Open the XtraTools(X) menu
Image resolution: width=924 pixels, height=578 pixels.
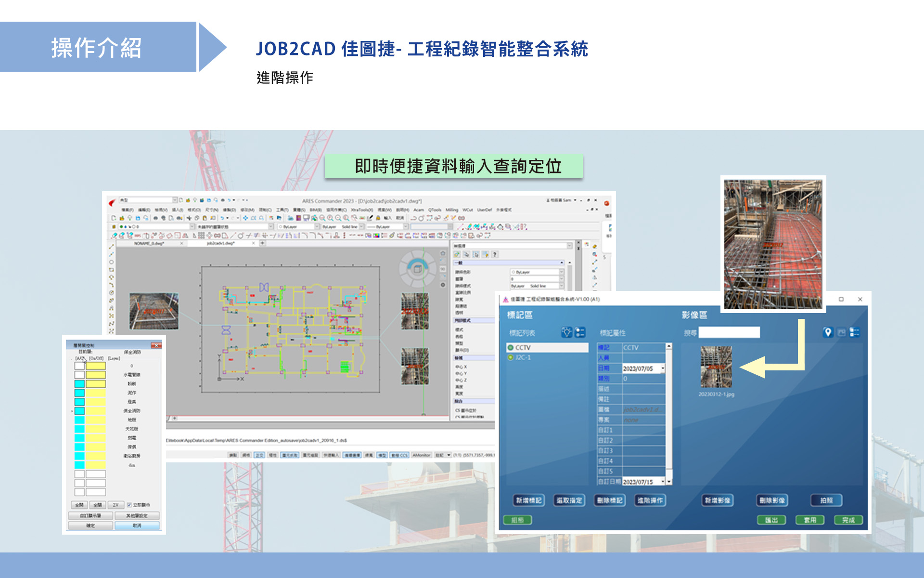click(x=362, y=210)
